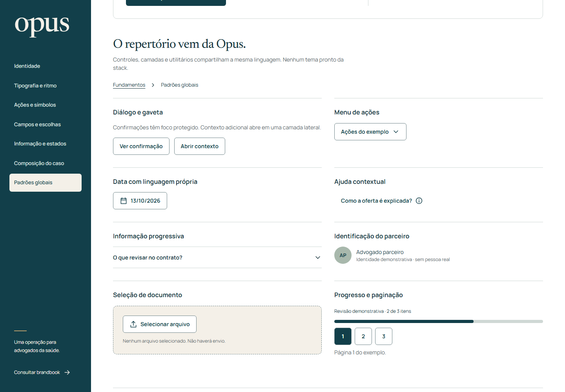Go to pagination page 3
The image size is (565, 392).
point(384,336)
